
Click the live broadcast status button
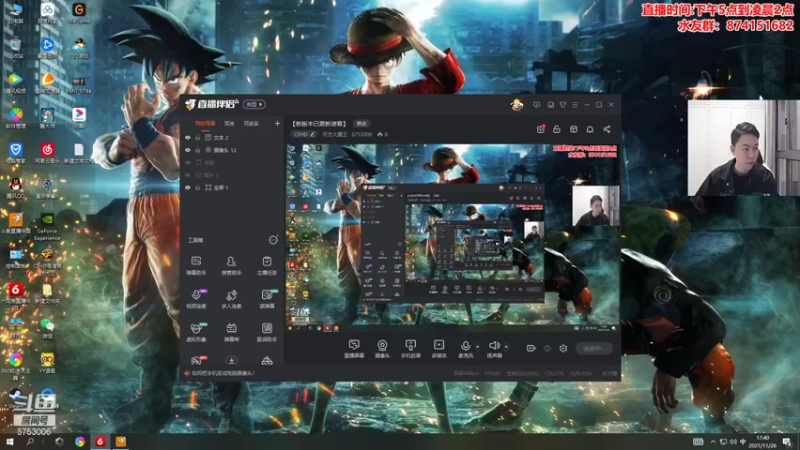pyautogui.click(x=594, y=348)
